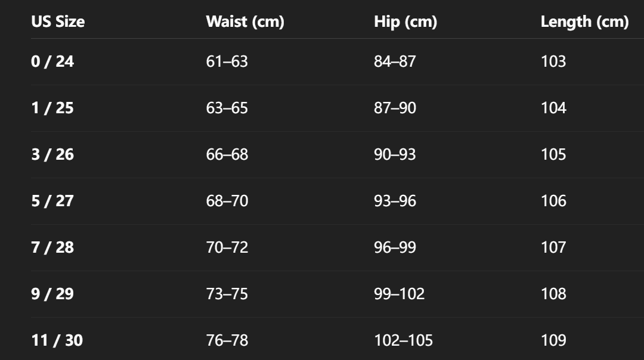Click the length value 103
This screenshot has width=644, height=360.
553,61
